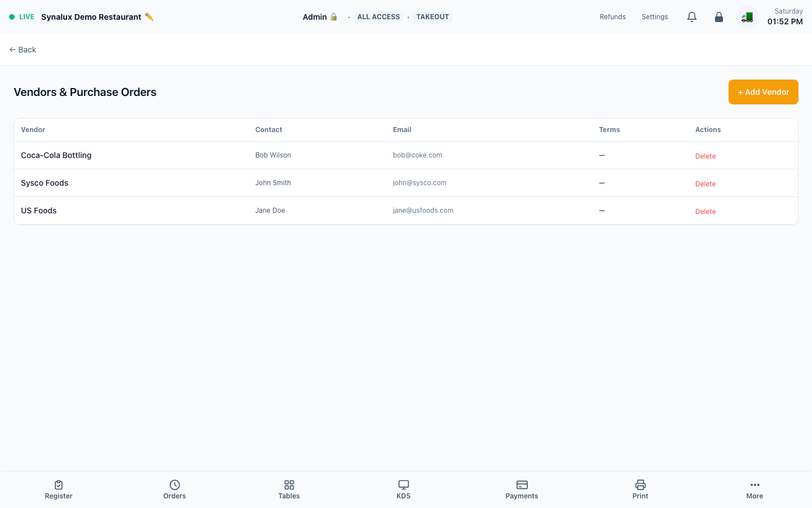
Task: Click the TAKEOUT badge
Action: (x=433, y=17)
